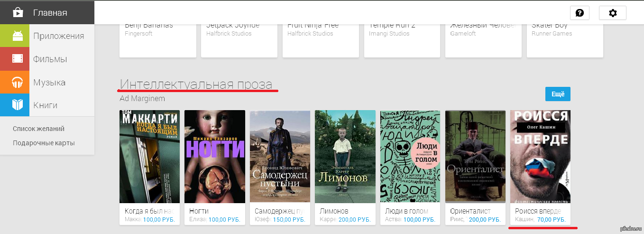
Task: Click Кашин author name under book
Action: (x=525, y=220)
